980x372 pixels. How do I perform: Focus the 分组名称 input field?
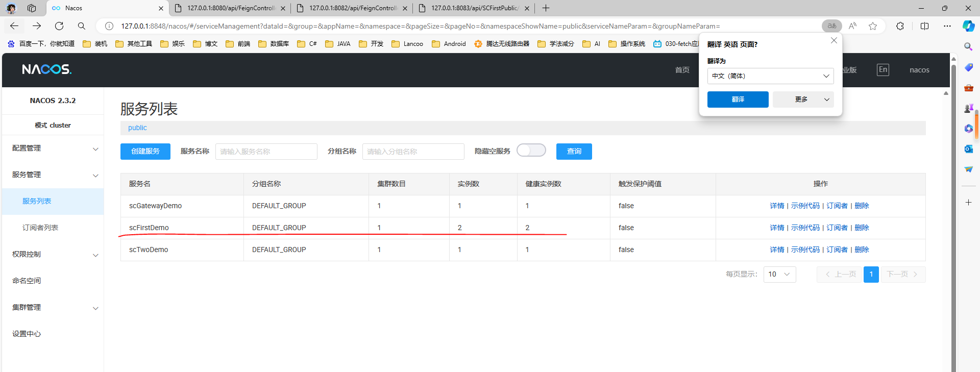click(413, 152)
